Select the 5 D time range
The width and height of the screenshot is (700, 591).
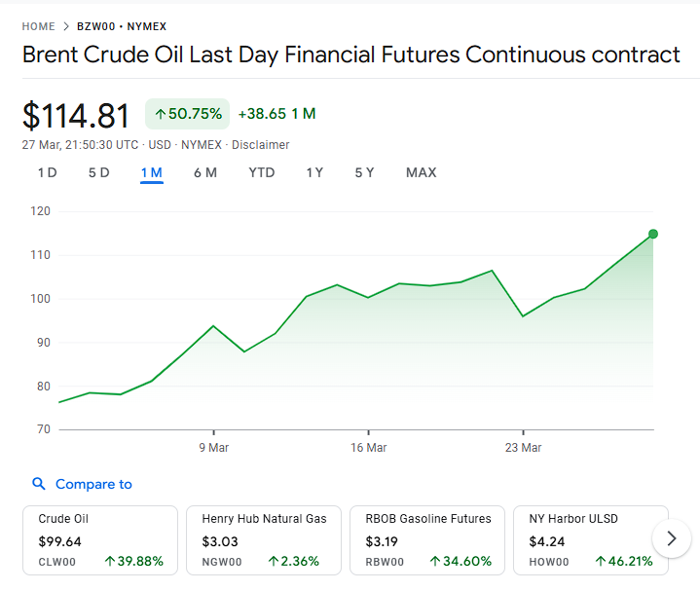pyautogui.click(x=98, y=172)
